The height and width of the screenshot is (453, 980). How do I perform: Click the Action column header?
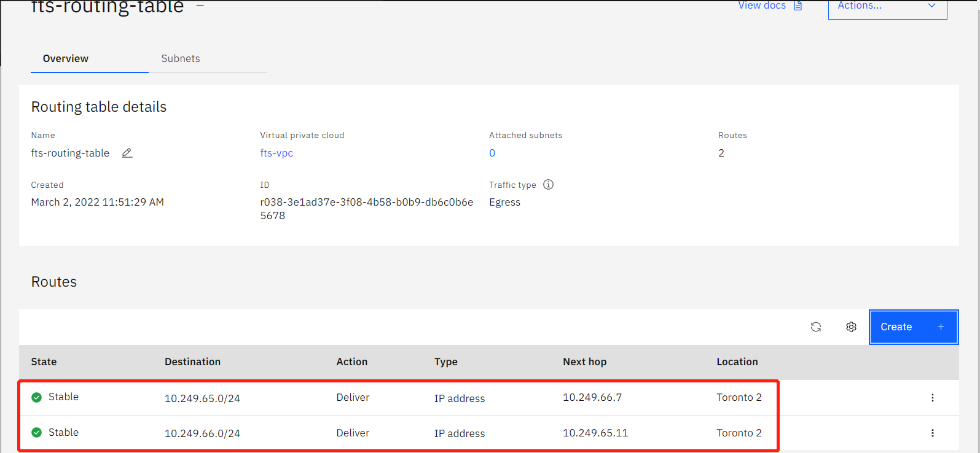pyautogui.click(x=352, y=362)
